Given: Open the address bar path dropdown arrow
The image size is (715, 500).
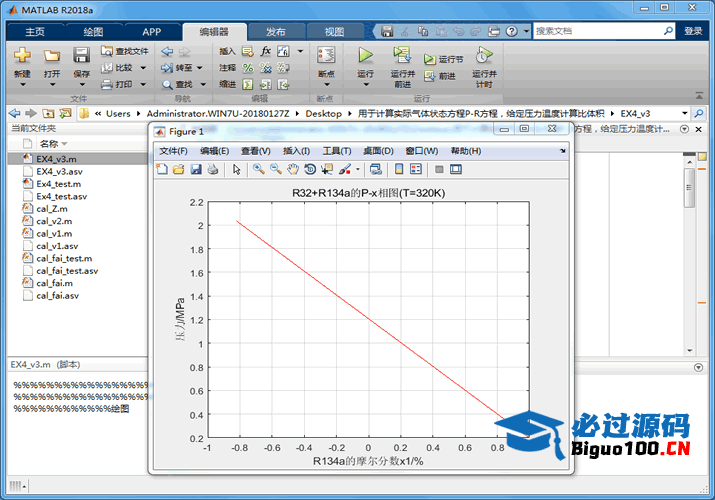Looking at the screenshot, I should pos(684,113).
